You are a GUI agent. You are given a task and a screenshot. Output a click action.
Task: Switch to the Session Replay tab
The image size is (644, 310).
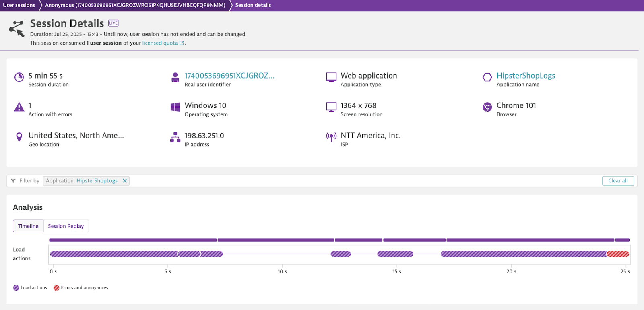click(x=66, y=226)
